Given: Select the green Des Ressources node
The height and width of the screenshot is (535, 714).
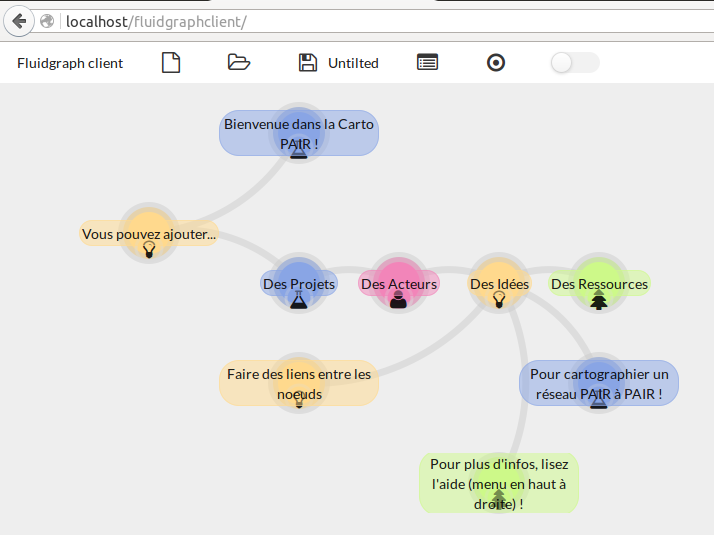Looking at the screenshot, I should click(599, 283).
